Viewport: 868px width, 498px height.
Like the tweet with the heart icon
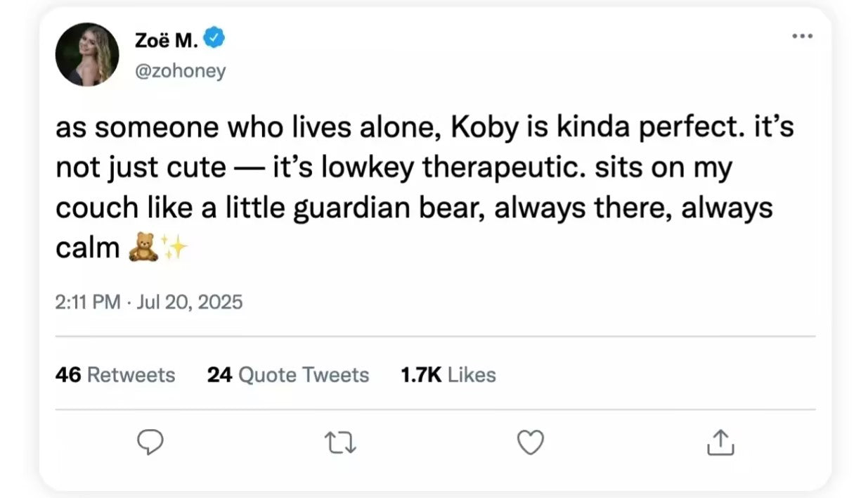point(530,442)
